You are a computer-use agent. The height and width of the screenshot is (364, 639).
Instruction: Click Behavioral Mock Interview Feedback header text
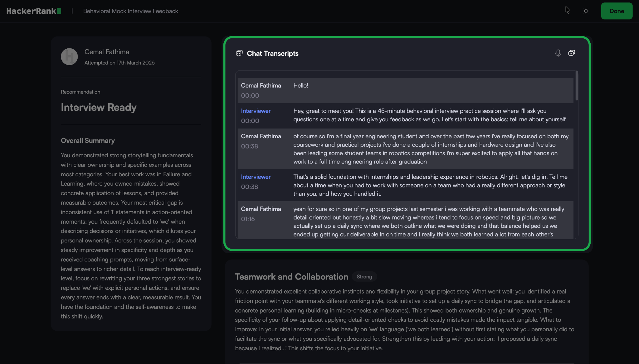click(x=130, y=11)
